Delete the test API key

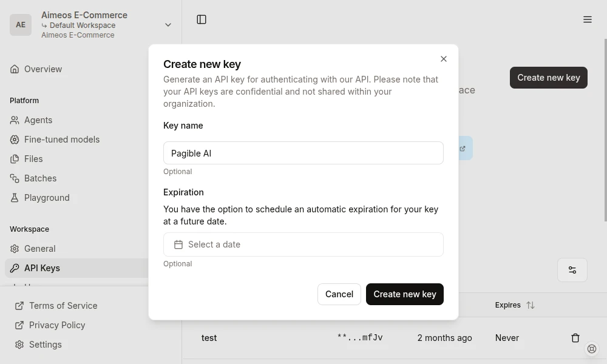tap(575, 338)
